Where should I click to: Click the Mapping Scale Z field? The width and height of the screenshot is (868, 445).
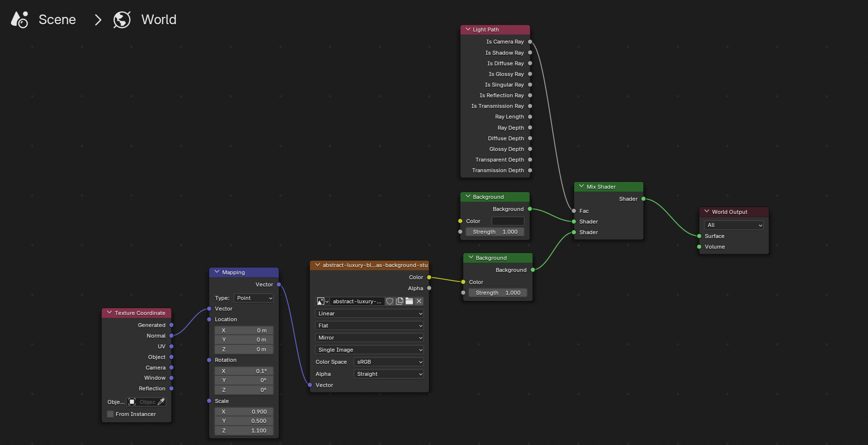244,430
